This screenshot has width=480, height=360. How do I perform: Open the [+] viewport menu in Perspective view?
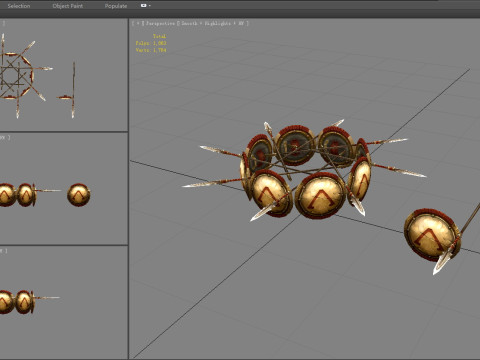tap(138, 23)
